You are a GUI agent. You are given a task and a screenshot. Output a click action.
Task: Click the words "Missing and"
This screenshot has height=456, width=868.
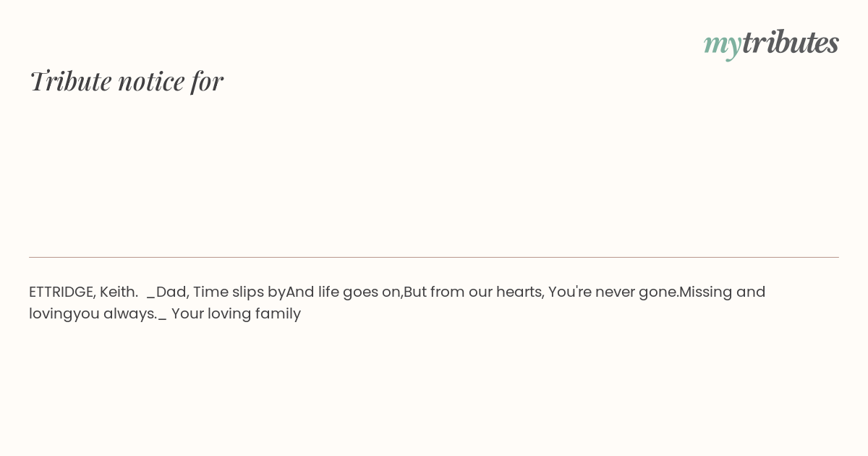(x=722, y=292)
